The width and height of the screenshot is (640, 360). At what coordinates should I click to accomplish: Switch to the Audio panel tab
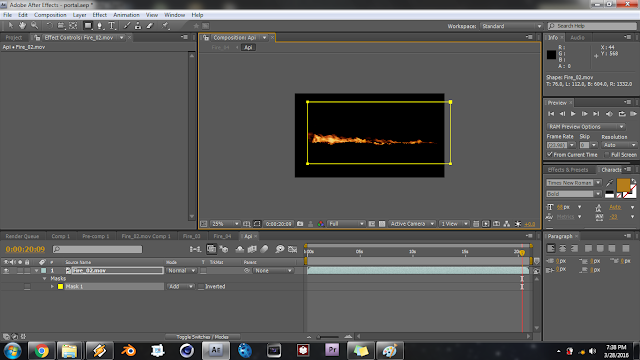tap(578, 38)
